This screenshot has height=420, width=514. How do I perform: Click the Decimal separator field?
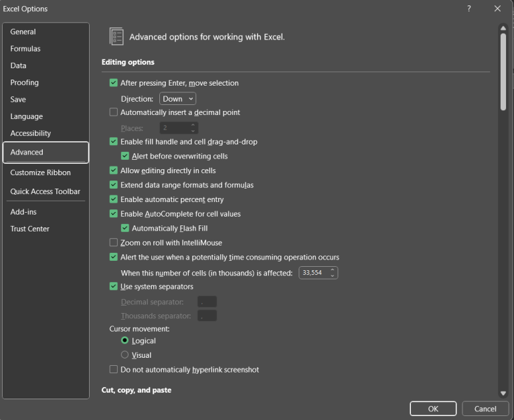coord(207,302)
